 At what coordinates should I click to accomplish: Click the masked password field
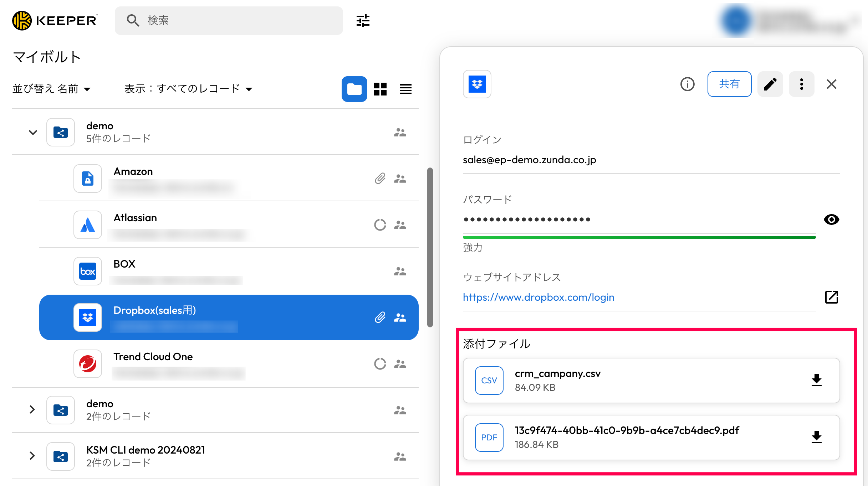639,219
